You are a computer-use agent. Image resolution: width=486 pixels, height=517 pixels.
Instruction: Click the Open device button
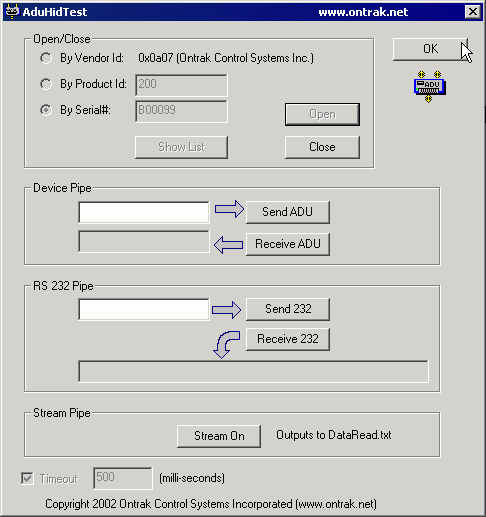(322, 114)
